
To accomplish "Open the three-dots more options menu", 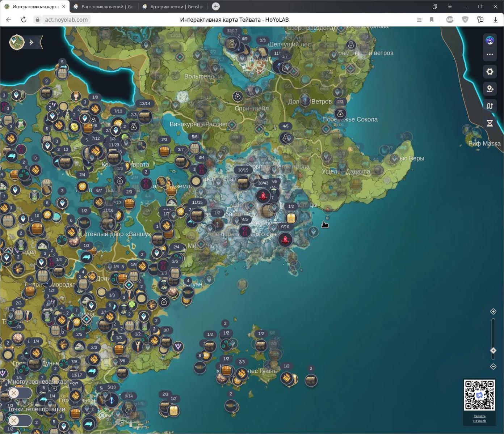I will pyautogui.click(x=490, y=54).
